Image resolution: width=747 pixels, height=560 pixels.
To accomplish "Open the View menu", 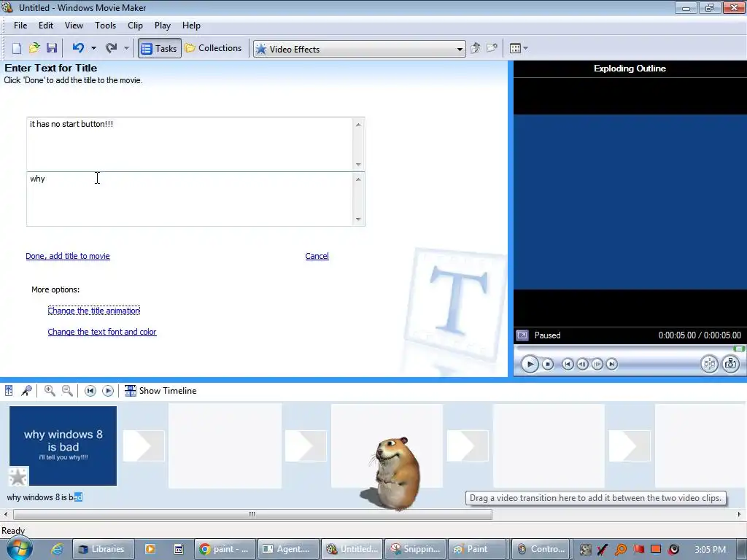I will (74, 26).
